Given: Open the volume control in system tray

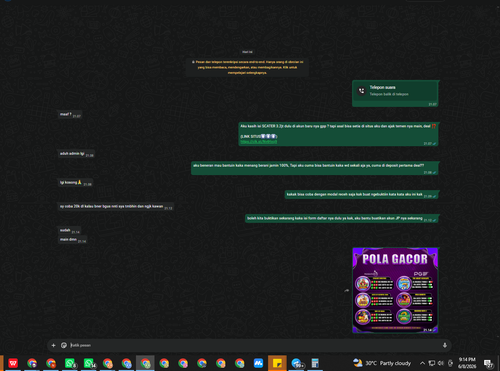Looking at the screenshot, I should (x=441, y=363).
